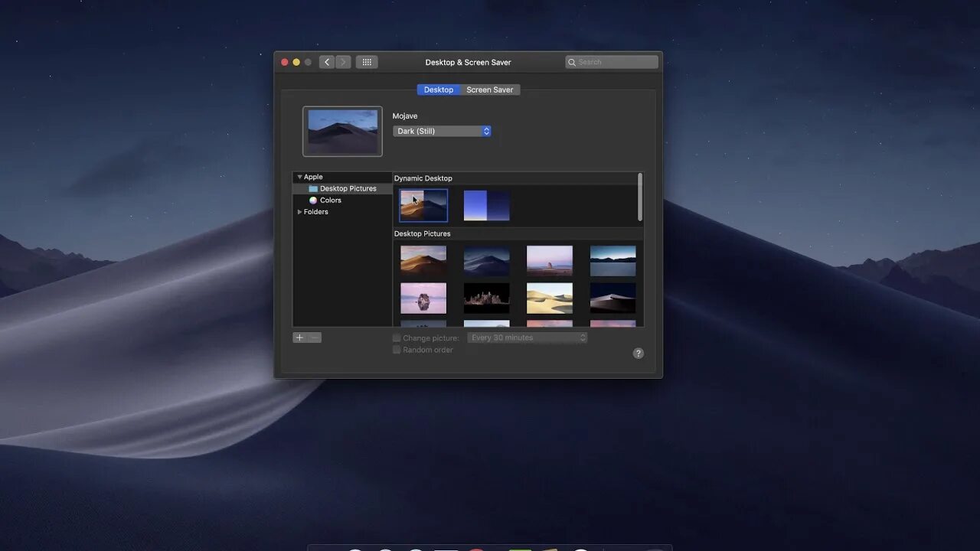
Task: Add a folder with the plus button
Action: pos(299,337)
